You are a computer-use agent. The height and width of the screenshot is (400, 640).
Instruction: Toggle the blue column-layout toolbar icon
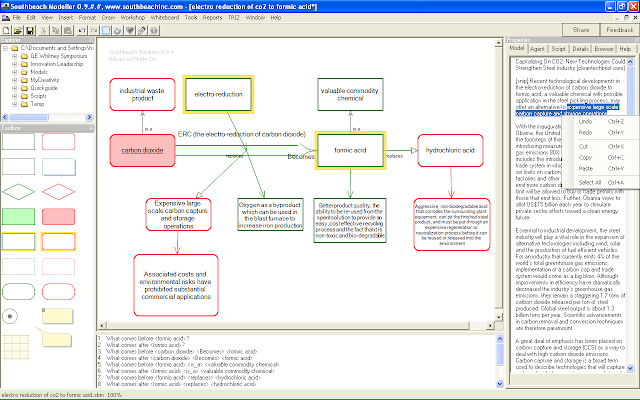click(106, 31)
